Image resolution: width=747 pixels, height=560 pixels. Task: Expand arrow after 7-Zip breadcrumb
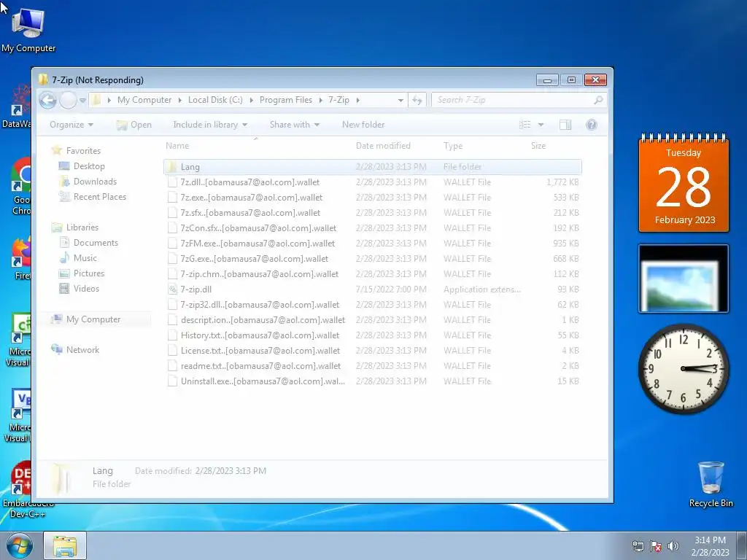coord(357,100)
